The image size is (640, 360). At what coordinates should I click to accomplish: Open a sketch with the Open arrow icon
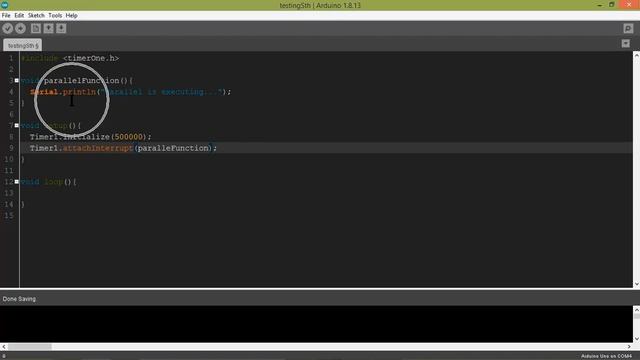[x=49, y=28]
